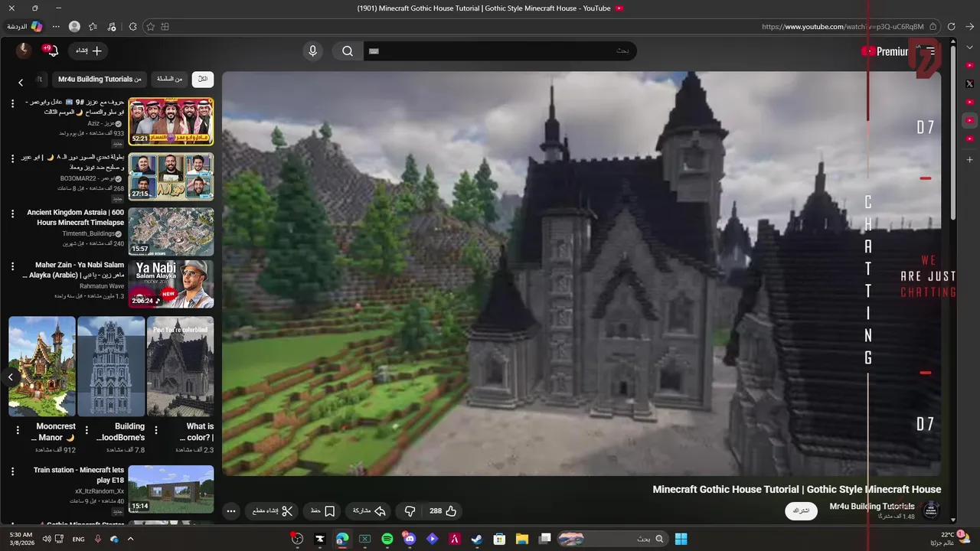This screenshot has height=551, width=980.
Task: Open Edge extensions puzzle icon
Action: [132, 27]
